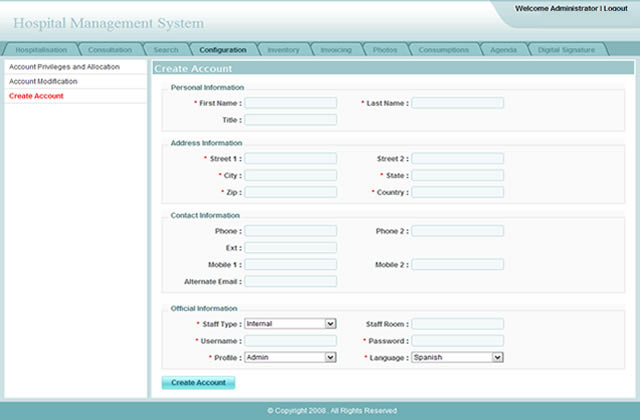
Task: Open Account Privileges and Allocation
Action: pyautogui.click(x=64, y=67)
